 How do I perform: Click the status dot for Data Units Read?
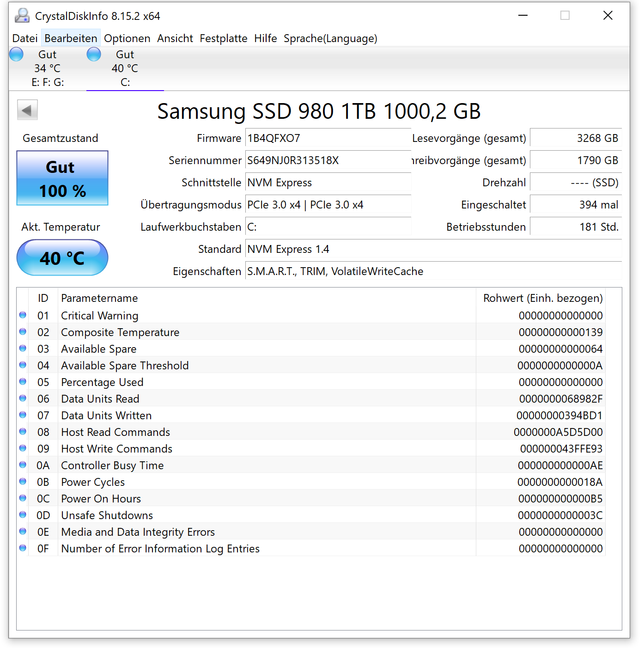click(x=23, y=398)
